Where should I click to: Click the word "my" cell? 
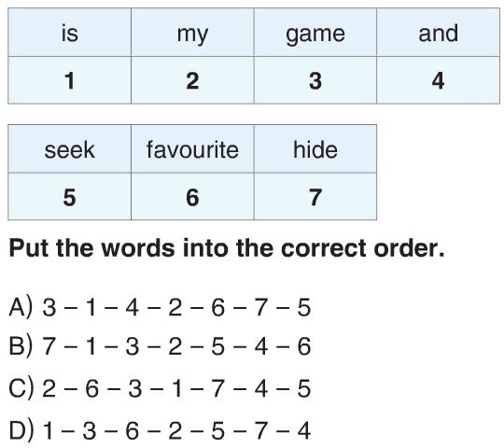click(192, 33)
